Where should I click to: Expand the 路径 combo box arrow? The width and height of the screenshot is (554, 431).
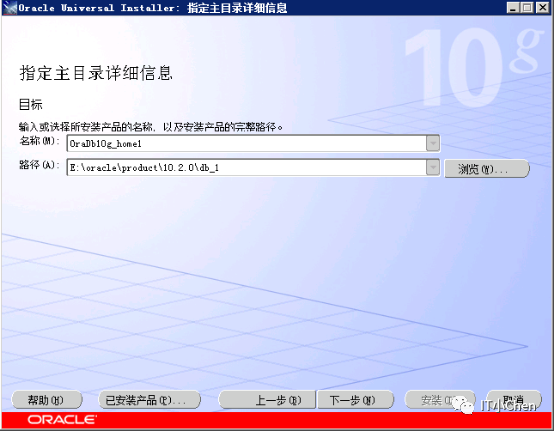(433, 167)
